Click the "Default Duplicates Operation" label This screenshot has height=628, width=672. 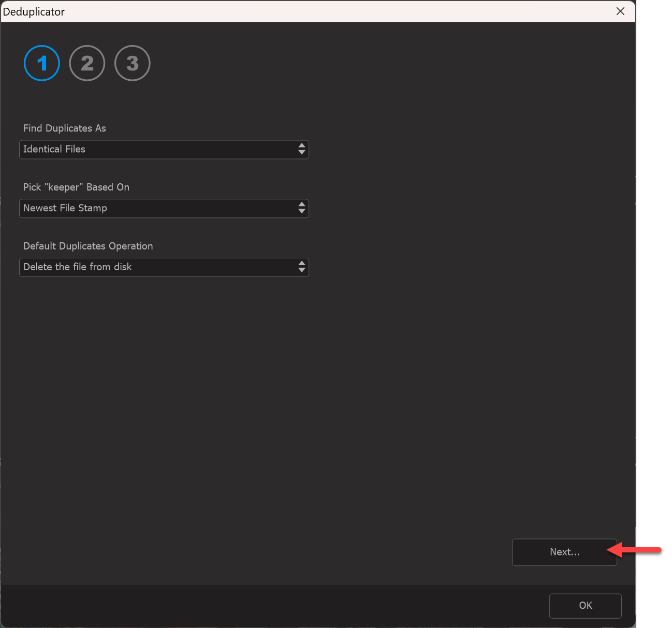pos(88,246)
